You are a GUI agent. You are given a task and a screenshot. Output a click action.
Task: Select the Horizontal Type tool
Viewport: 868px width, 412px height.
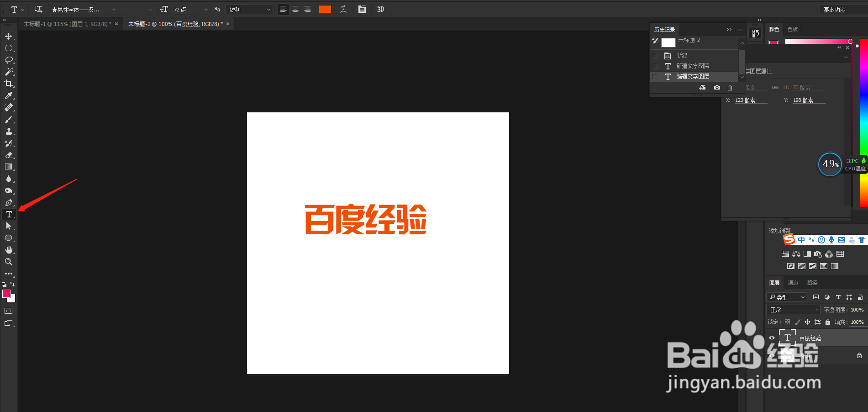click(9, 214)
